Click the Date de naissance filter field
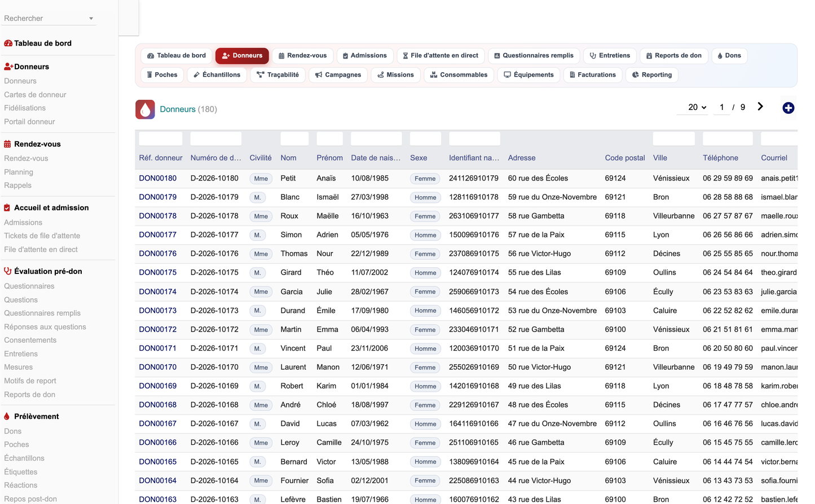Viewport: 815px width, 504px height. tap(376, 139)
